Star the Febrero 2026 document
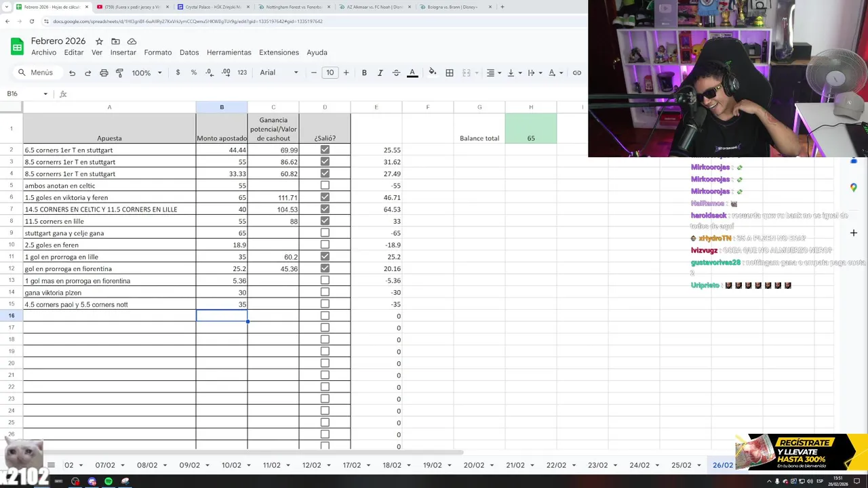 point(99,41)
